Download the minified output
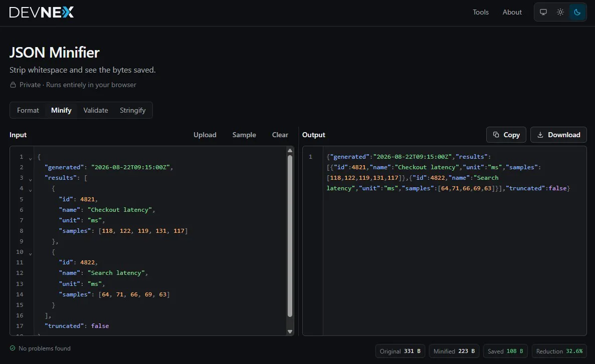595x364 pixels. 558,135
